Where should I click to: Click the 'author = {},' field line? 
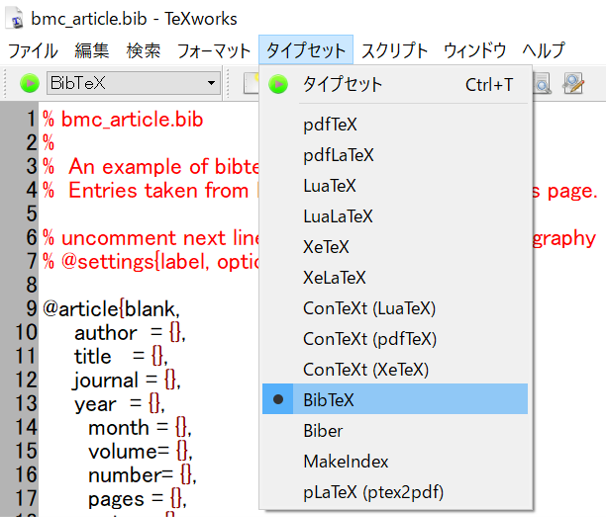point(130,333)
